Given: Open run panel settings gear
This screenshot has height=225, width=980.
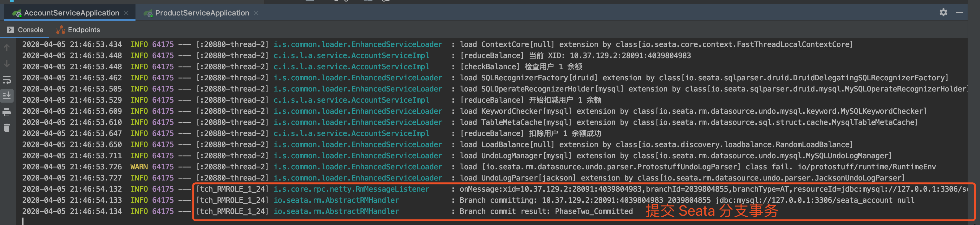Looking at the screenshot, I should [x=943, y=13].
